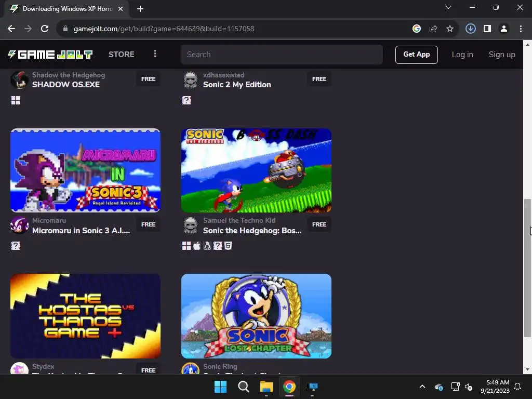Open Samuel the Techno Kid avatar
Screen dimensions: 532x399
(x=190, y=225)
